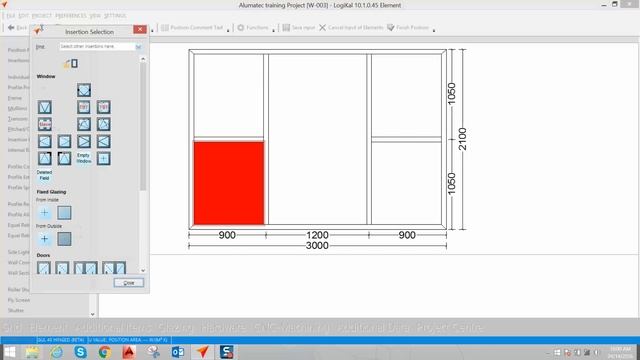Click Fly Screen in left panel
640x360 pixels.
coord(19,300)
